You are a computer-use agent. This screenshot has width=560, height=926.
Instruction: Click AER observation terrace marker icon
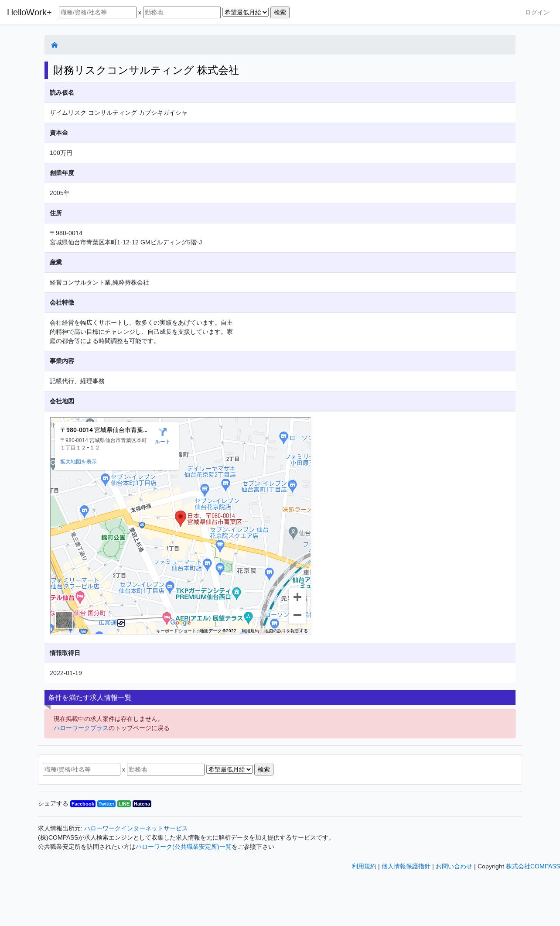pyautogui.click(x=249, y=617)
